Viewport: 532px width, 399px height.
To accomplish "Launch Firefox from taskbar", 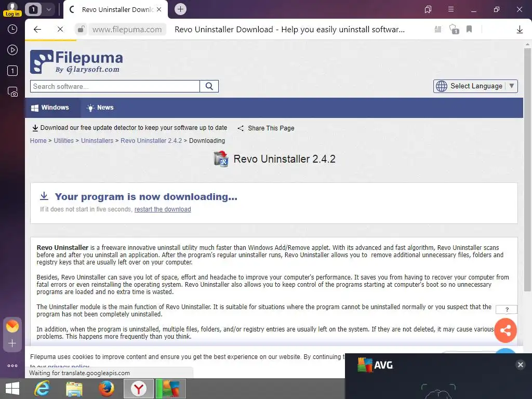I will [106, 389].
